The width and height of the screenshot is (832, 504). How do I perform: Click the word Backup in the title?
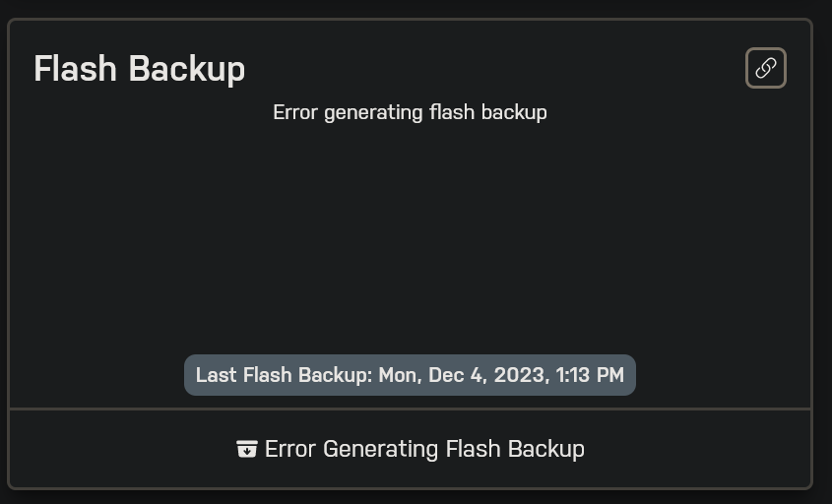click(x=187, y=69)
